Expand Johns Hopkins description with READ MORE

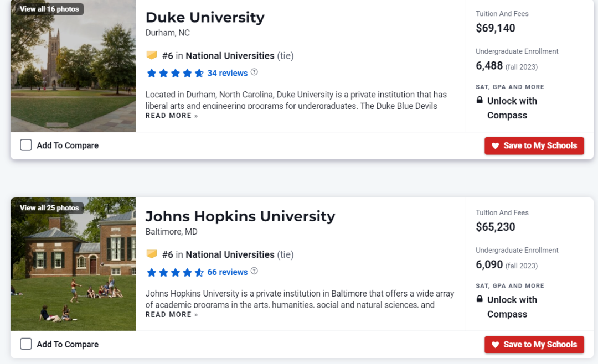(172, 314)
